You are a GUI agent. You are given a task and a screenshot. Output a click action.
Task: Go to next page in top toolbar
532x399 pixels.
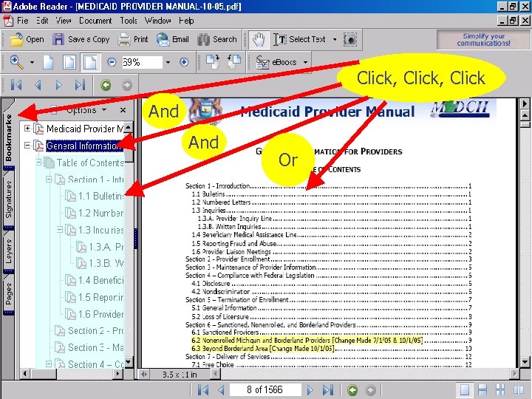58,85
